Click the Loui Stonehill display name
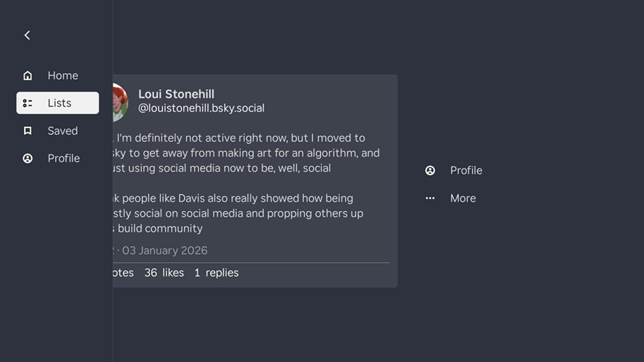Image resolution: width=644 pixels, height=362 pixels. [176, 94]
